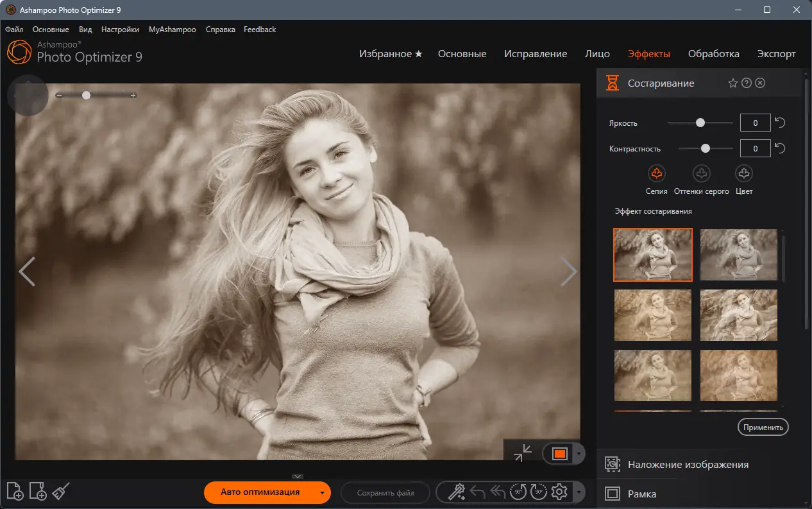Add Состаривание to favorites with star
Viewport: 812px width, 509px height.
[x=733, y=83]
